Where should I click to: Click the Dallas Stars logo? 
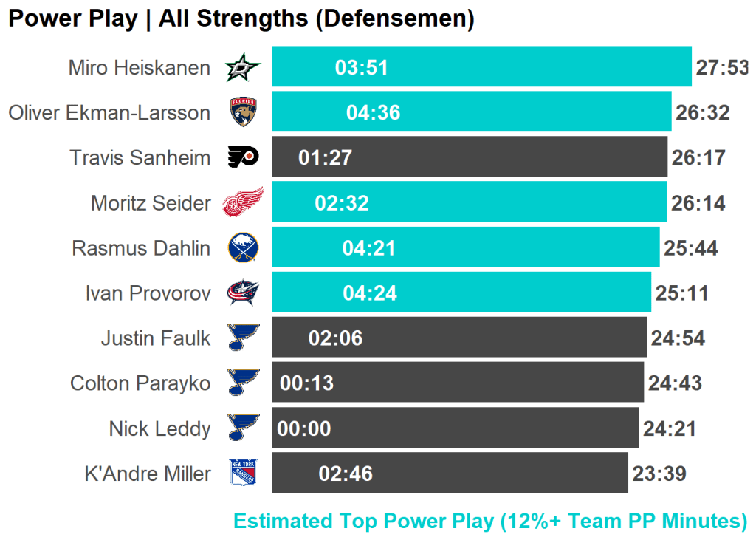tap(243, 68)
